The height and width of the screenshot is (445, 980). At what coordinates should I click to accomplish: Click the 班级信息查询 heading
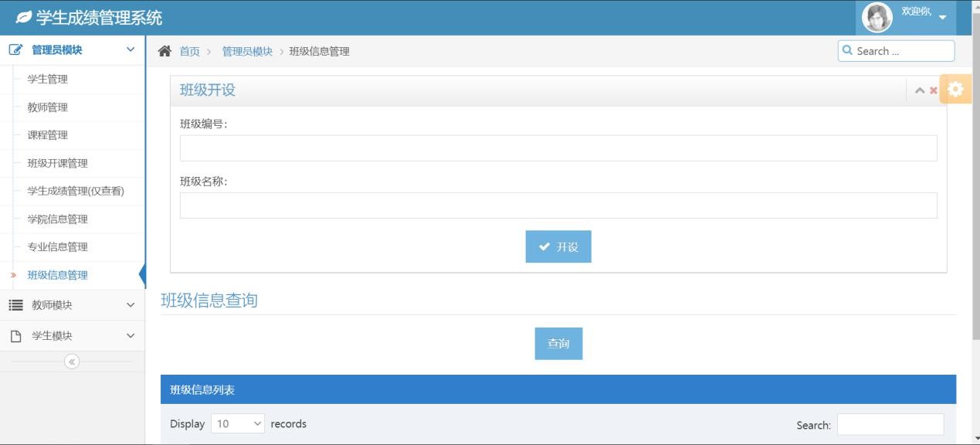(209, 301)
